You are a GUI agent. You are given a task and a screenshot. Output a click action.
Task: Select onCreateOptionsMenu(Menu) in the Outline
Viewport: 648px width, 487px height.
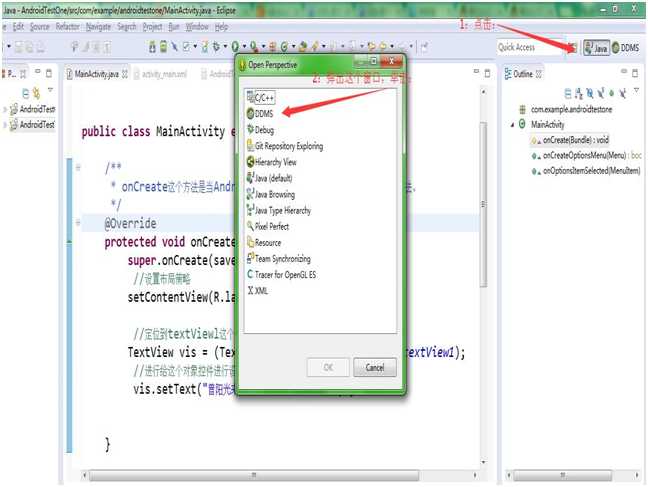coord(584,155)
